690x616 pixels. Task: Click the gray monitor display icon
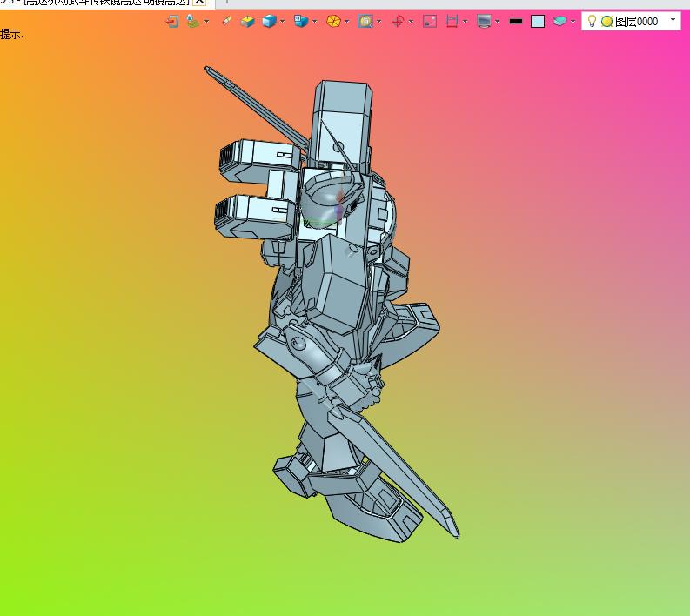click(x=484, y=21)
